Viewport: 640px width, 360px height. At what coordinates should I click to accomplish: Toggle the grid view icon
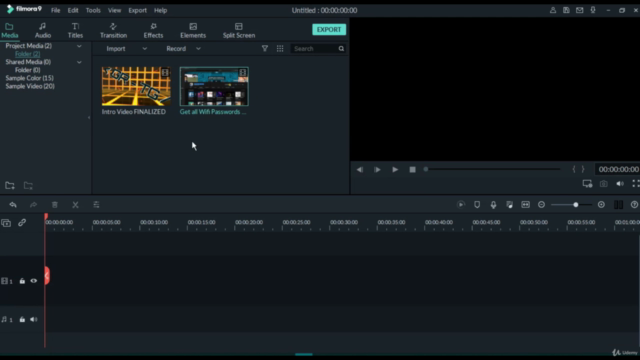pyautogui.click(x=280, y=49)
